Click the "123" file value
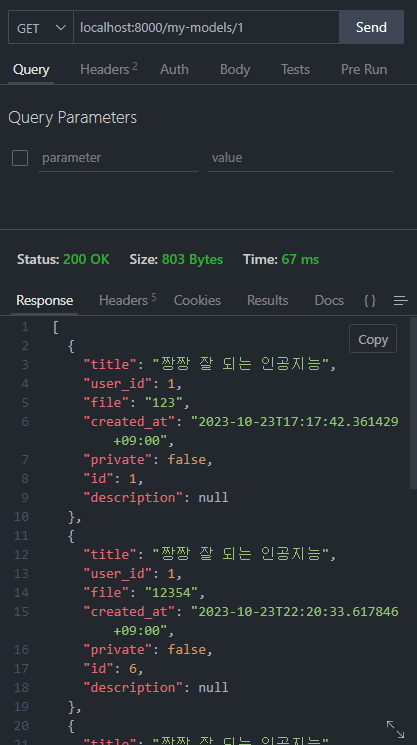The image size is (417, 745). point(164,403)
